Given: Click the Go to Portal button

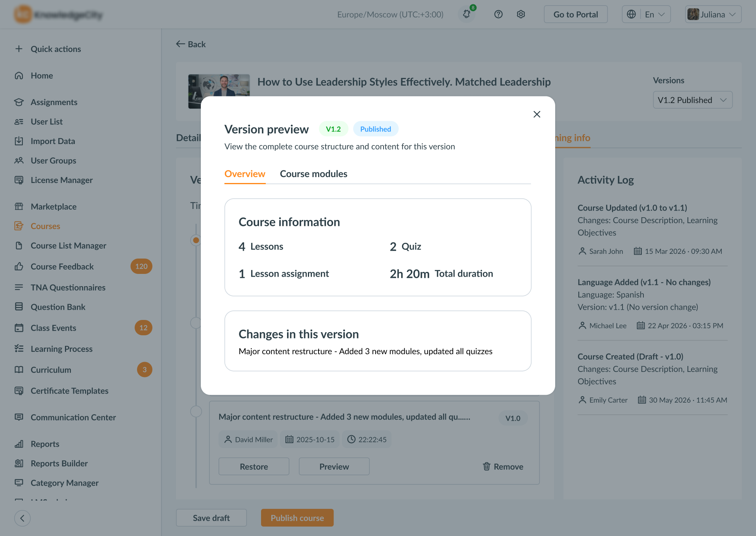Looking at the screenshot, I should point(576,14).
